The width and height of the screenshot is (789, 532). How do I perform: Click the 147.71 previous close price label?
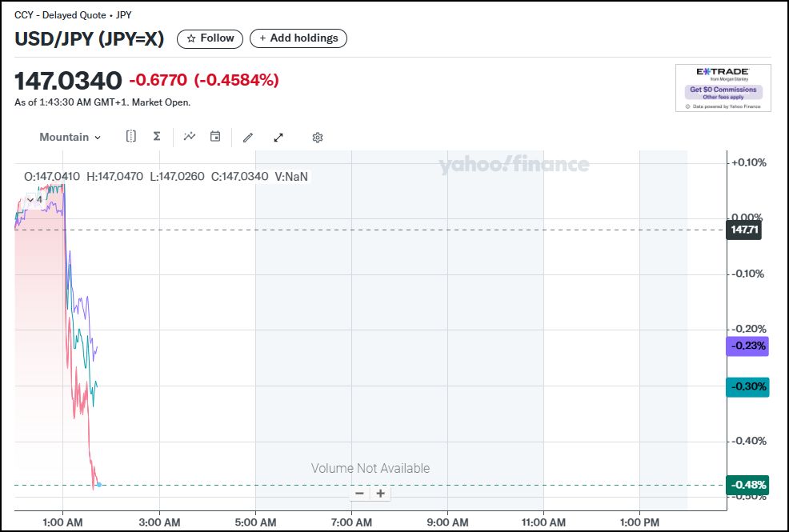743,230
